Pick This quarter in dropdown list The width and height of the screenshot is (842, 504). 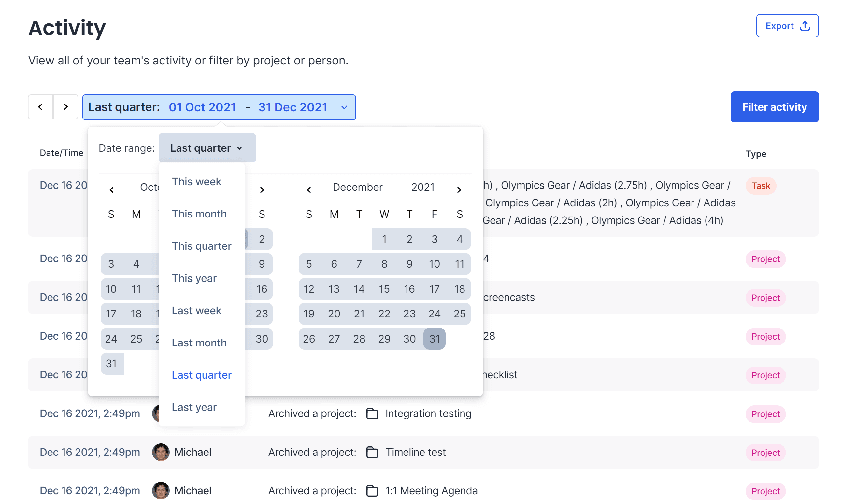(202, 246)
